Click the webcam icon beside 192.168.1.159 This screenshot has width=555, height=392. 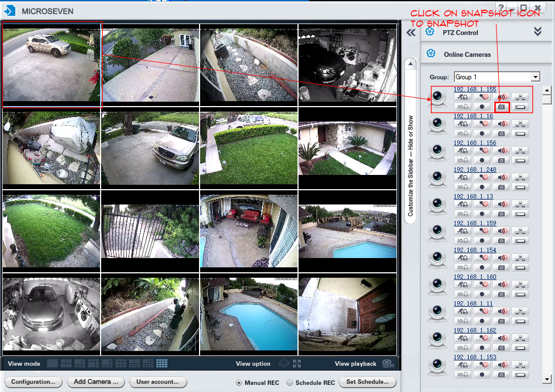click(437, 232)
